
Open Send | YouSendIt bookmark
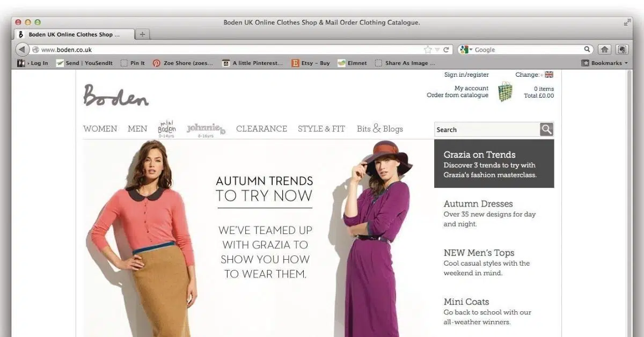[84, 63]
